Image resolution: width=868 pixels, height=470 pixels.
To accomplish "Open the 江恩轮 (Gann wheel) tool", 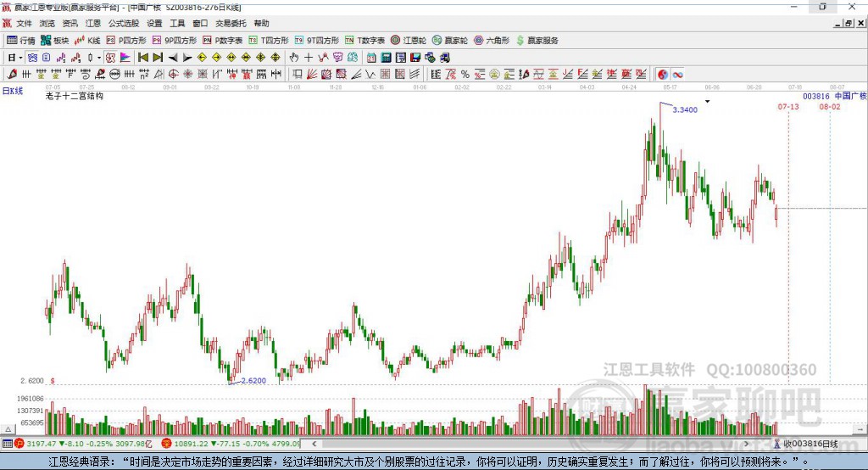I will click(408, 40).
